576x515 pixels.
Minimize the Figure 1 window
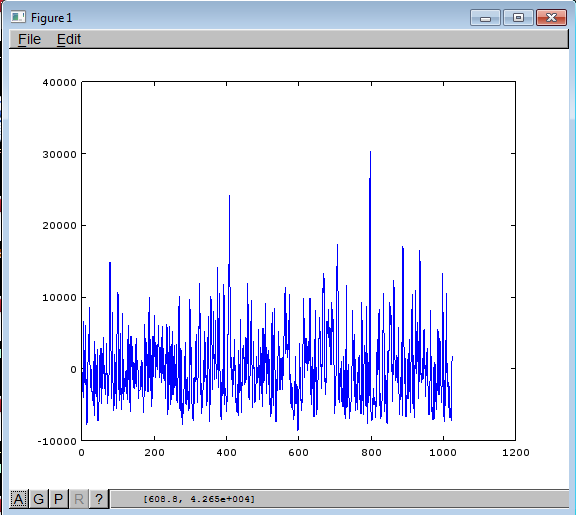point(485,18)
